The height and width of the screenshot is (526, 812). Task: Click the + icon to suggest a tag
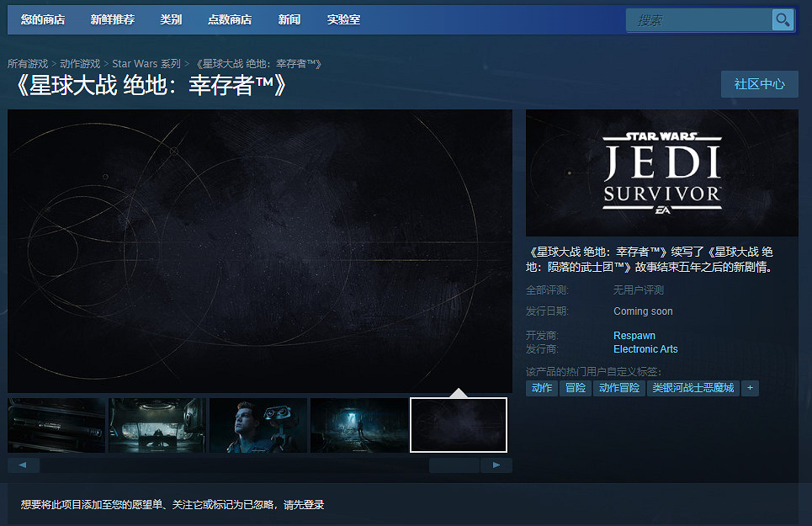tap(750, 388)
